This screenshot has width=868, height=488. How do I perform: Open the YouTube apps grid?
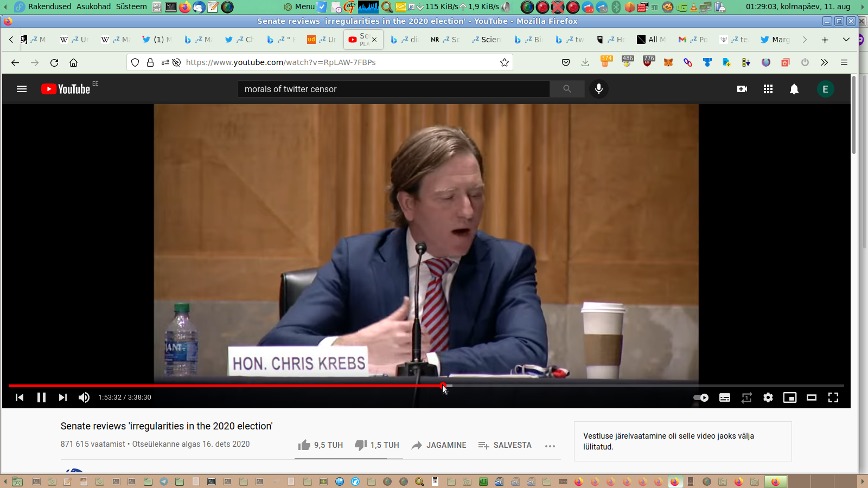coord(768,89)
